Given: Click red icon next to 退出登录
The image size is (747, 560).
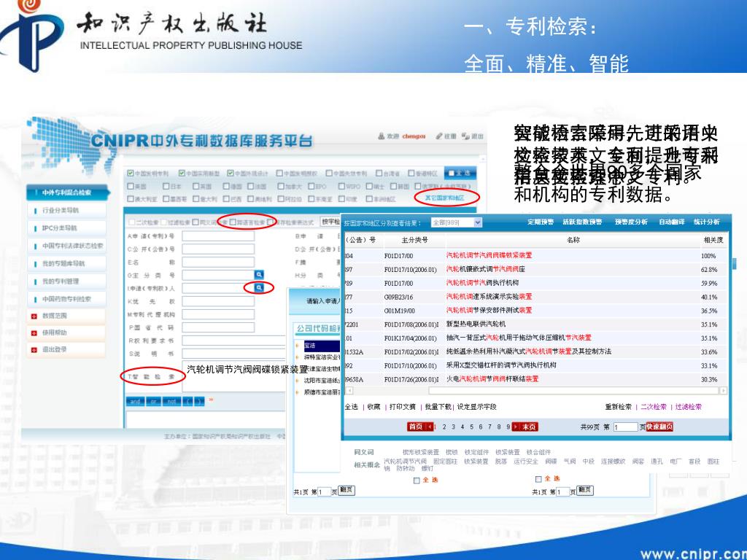Looking at the screenshot, I should click(34, 350).
